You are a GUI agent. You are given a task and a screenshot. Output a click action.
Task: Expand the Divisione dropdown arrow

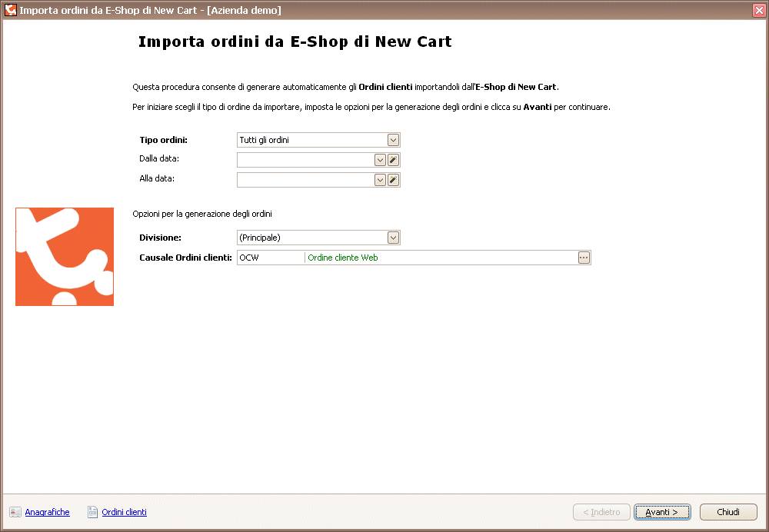(x=393, y=238)
